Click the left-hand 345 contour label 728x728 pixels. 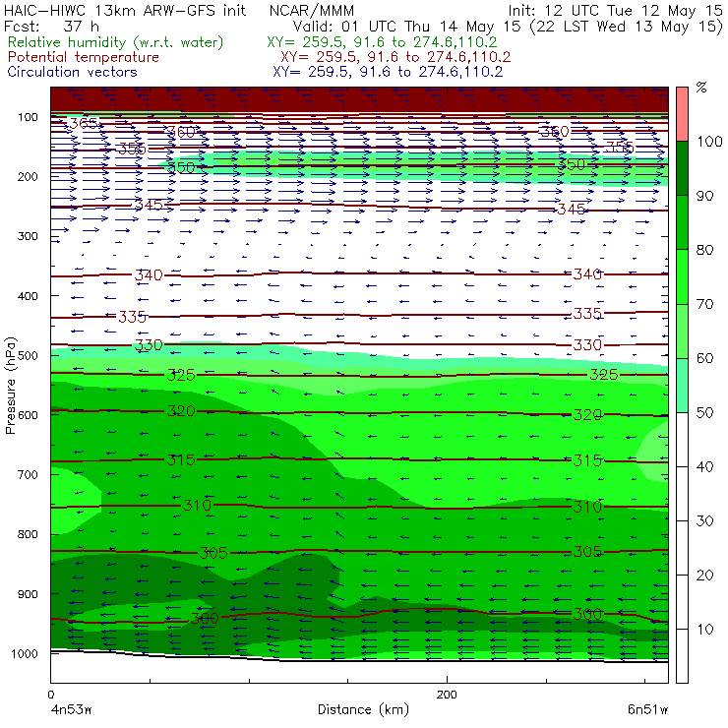(x=149, y=205)
